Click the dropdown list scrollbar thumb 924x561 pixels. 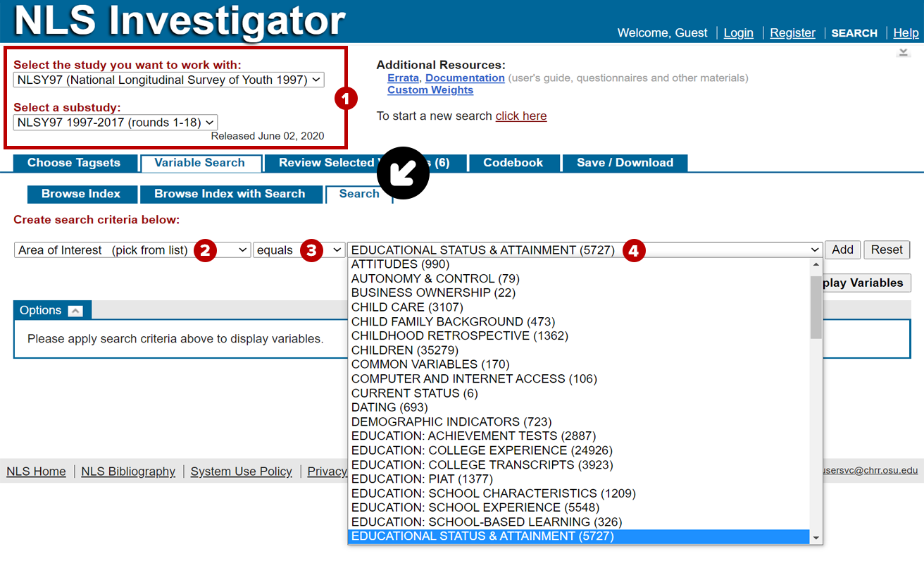click(x=816, y=307)
